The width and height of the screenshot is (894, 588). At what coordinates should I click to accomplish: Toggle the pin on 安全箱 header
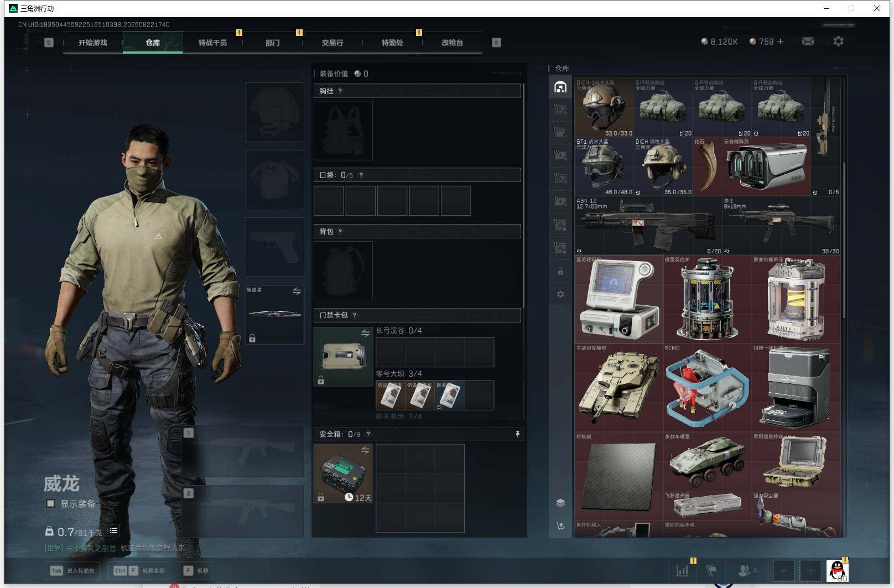click(517, 434)
